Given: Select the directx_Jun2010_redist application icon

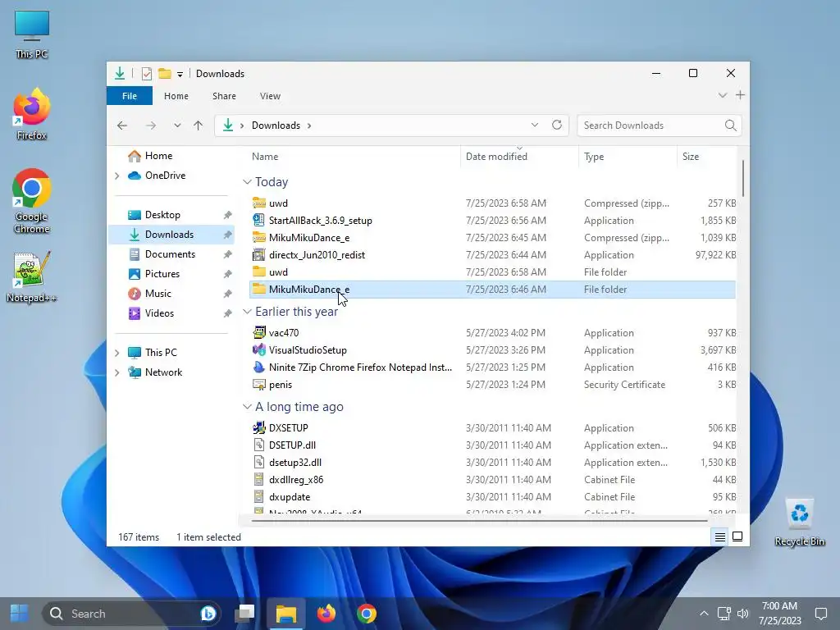Looking at the screenshot, I should [259, 254].
